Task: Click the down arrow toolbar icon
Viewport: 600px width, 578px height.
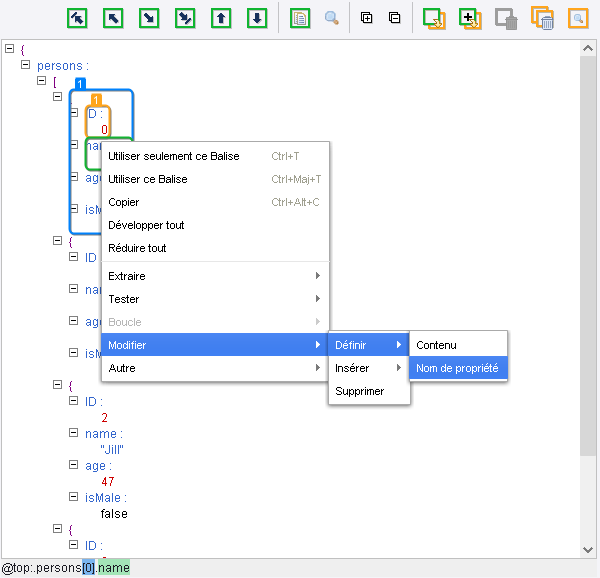Action: pyautogui.click(x=257, y=18)
